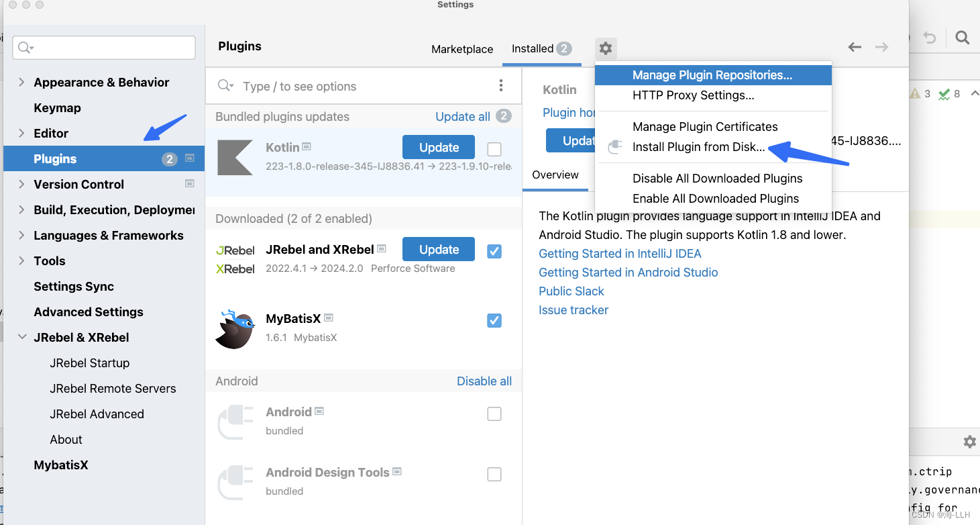Click the Installed tab update count badge

(x=564, y=48)
